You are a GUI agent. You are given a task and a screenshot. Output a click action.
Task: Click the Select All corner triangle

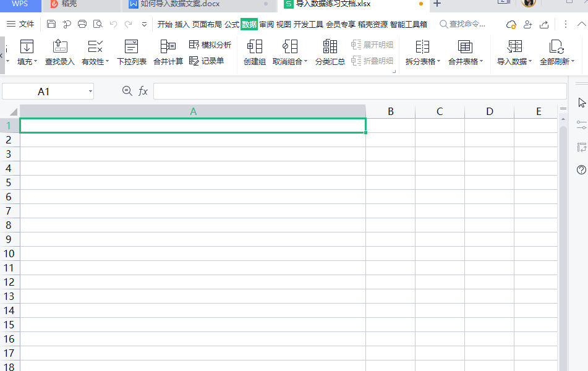(14, 112)
